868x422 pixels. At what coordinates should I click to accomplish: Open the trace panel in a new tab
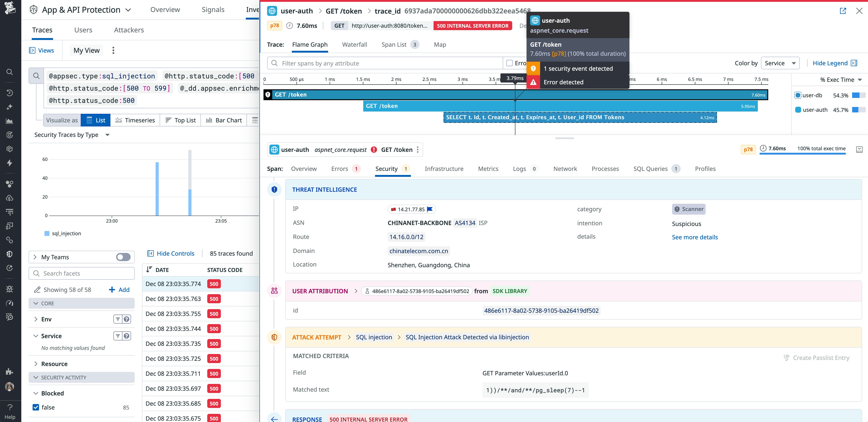coord(843,11)
